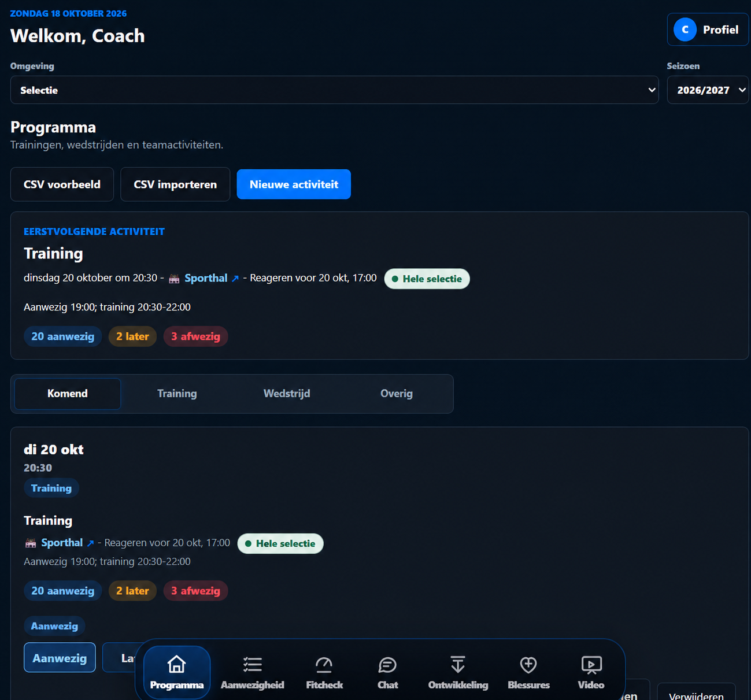Open the Programma home icon in bottom nav
This screenshot has width=751, height=700.
[x=176, y=665]
